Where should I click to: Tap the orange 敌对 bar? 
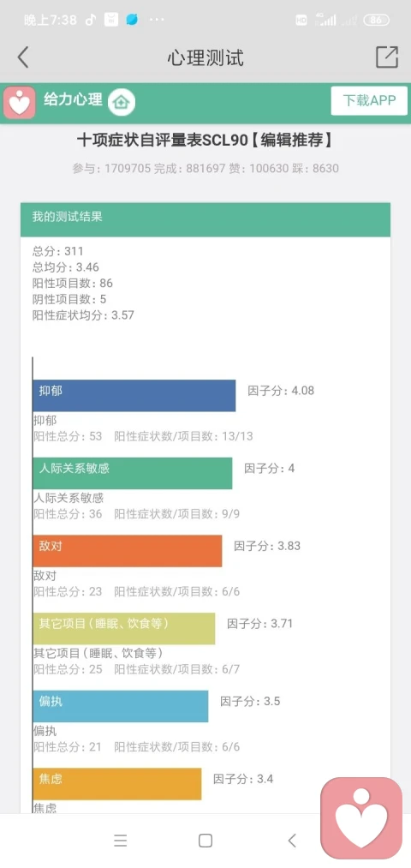point(128,551)
